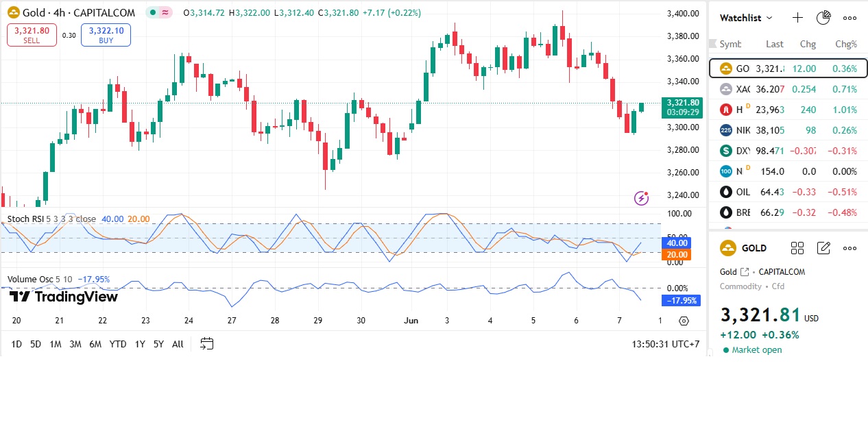868x444 pixels.
Task: Select the 1M date range
Action: click(56, 344)
